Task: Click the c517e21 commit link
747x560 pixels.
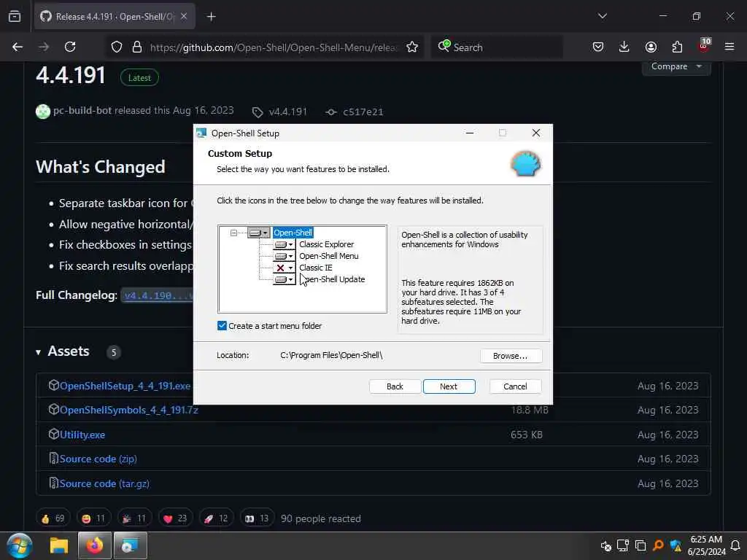Action: [x=354, y=112]
